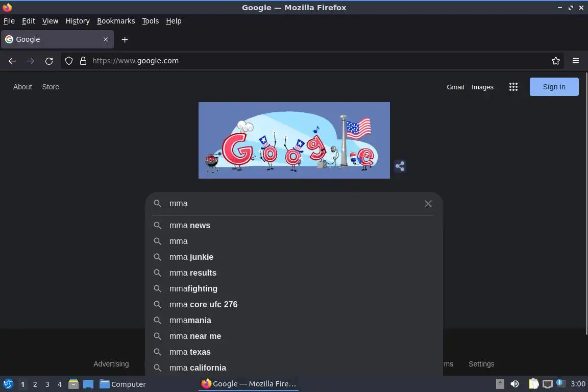
Task: Go back using the browser back arrow
Action: [12, 61]
